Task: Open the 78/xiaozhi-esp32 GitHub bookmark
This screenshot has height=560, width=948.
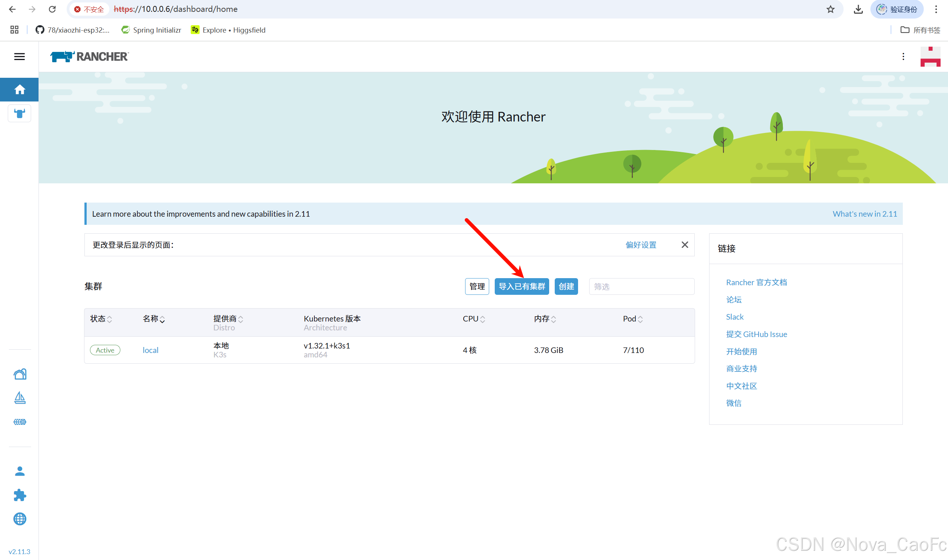Action: pos(73,30)
